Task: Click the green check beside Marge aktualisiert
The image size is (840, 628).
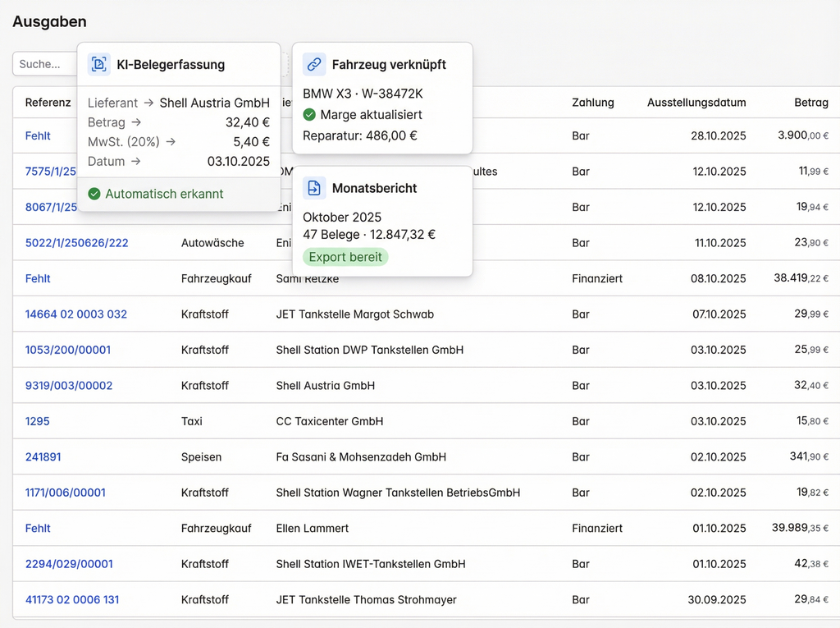Action: 309,115
